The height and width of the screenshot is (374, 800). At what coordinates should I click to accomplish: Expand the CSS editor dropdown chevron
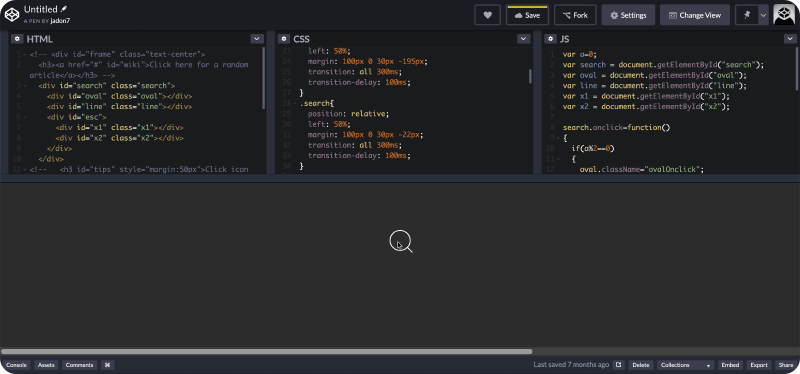[x=523, y=39]
